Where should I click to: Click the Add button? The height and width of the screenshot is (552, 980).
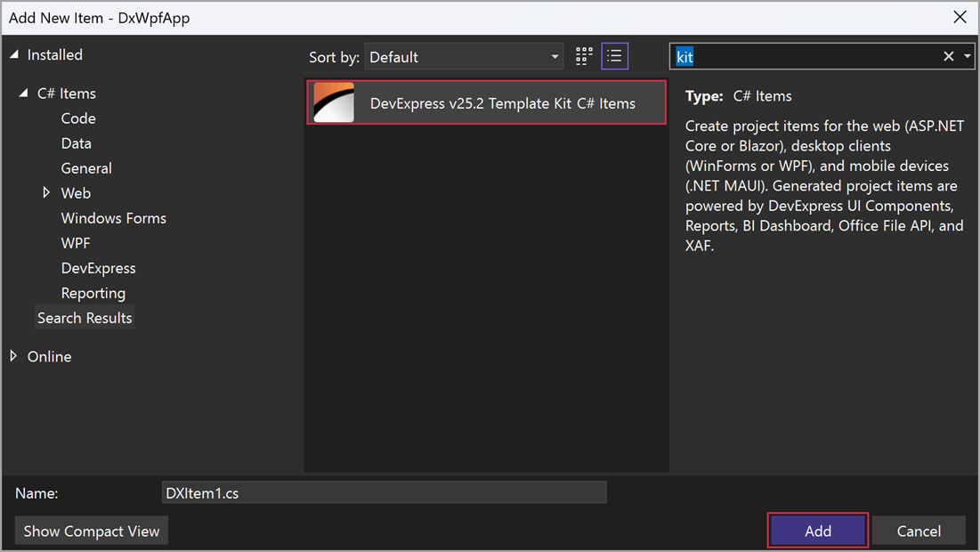click(817, 530)
